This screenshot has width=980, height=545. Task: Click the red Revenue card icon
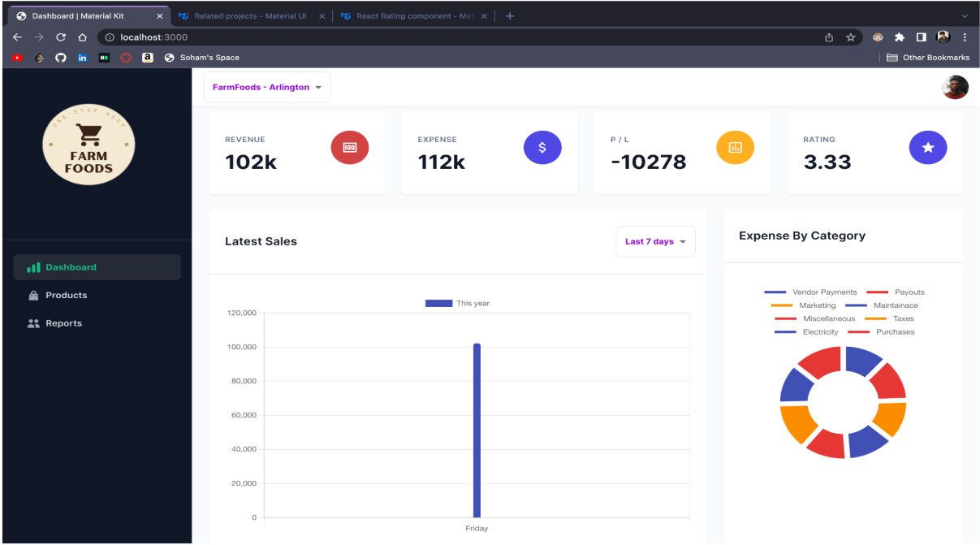(x=350, y=148)
